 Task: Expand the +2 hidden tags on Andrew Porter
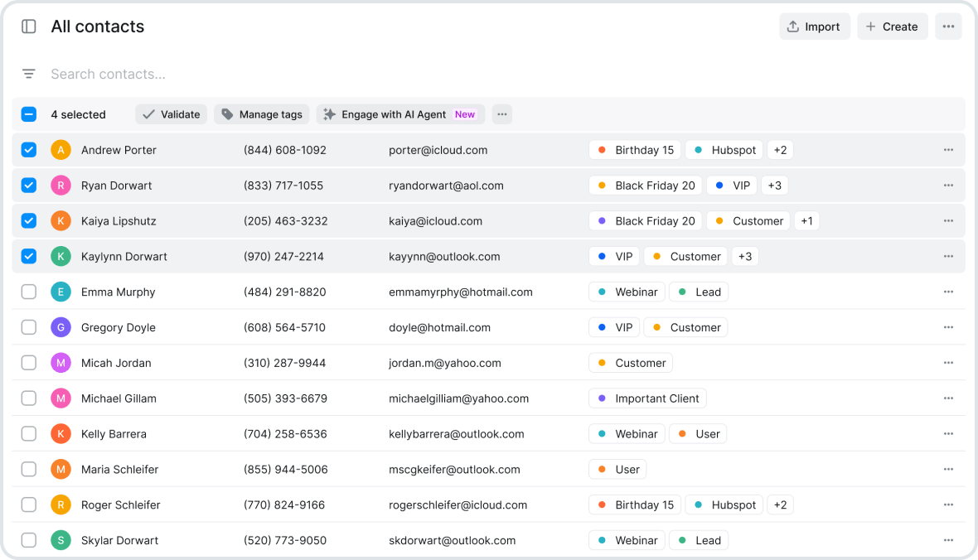point(780,149)
